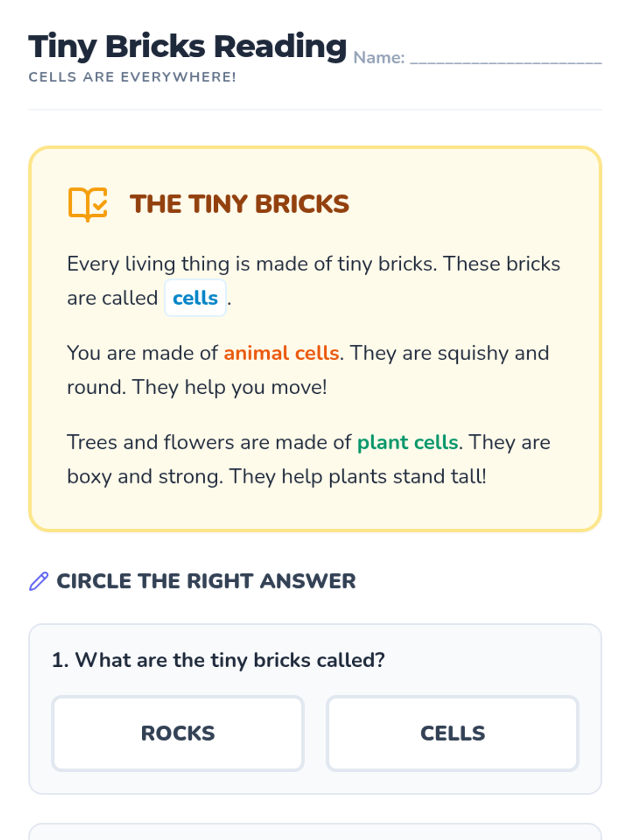Click the purple pencil icon

coord(38,581)
